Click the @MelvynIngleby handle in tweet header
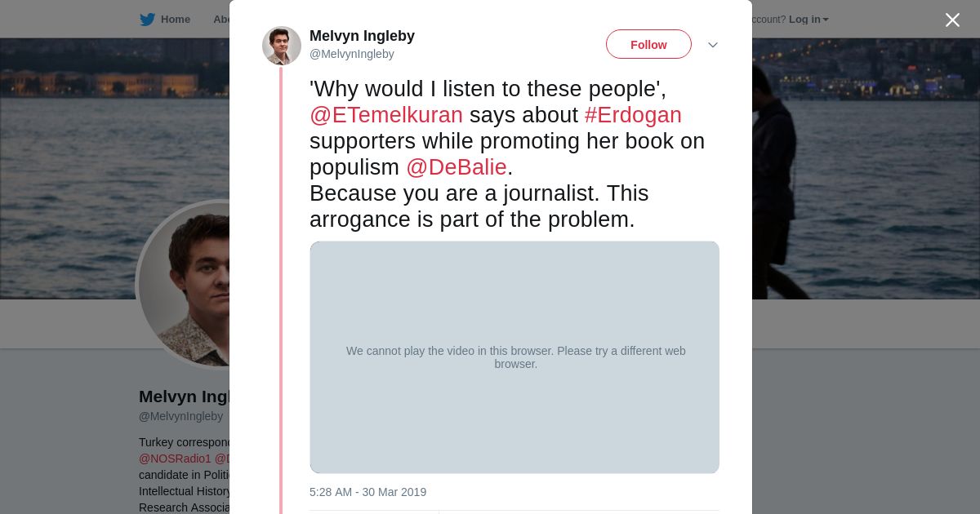This screenshot has width=980, height=514. click(x=352, y=54)
